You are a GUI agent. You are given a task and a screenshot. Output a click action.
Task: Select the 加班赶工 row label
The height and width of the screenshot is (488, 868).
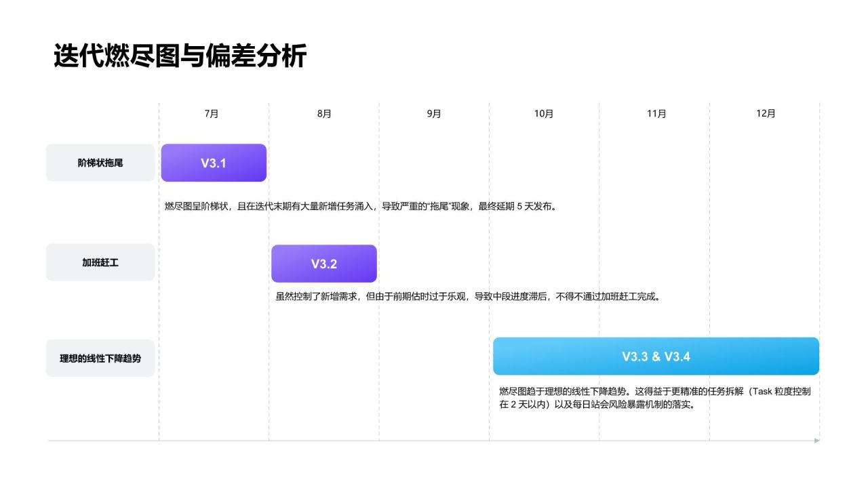click(x=100, y=262)
